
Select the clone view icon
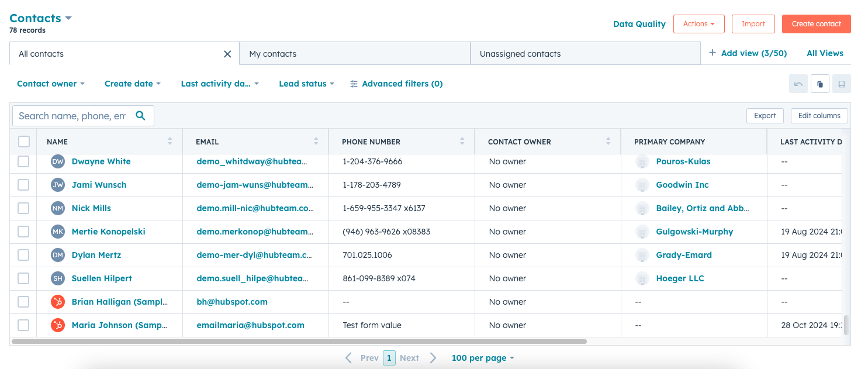click(819, 84)
